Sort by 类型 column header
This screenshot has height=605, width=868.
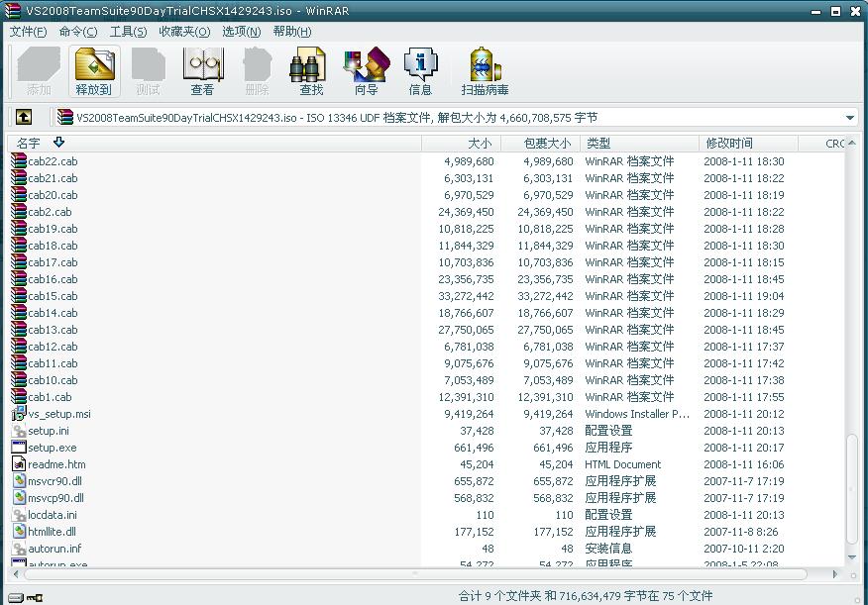coord(639,144)
